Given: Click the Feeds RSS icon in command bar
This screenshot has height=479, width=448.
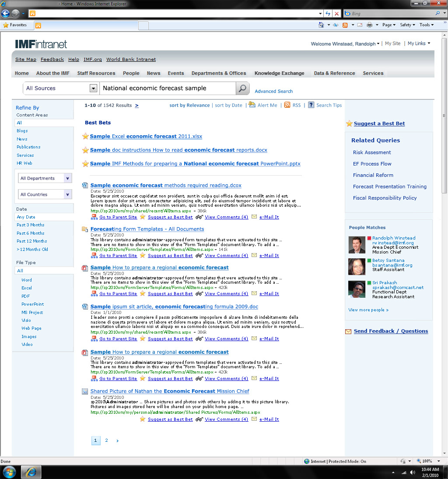Looking at the screenshot, I should pyautogui.click(x=345, y=25).
